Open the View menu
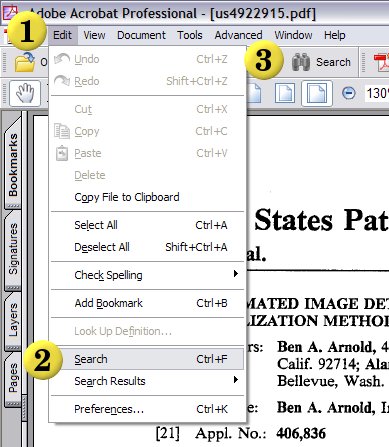Viewport: 389px width, 447px height. (94, 35)
